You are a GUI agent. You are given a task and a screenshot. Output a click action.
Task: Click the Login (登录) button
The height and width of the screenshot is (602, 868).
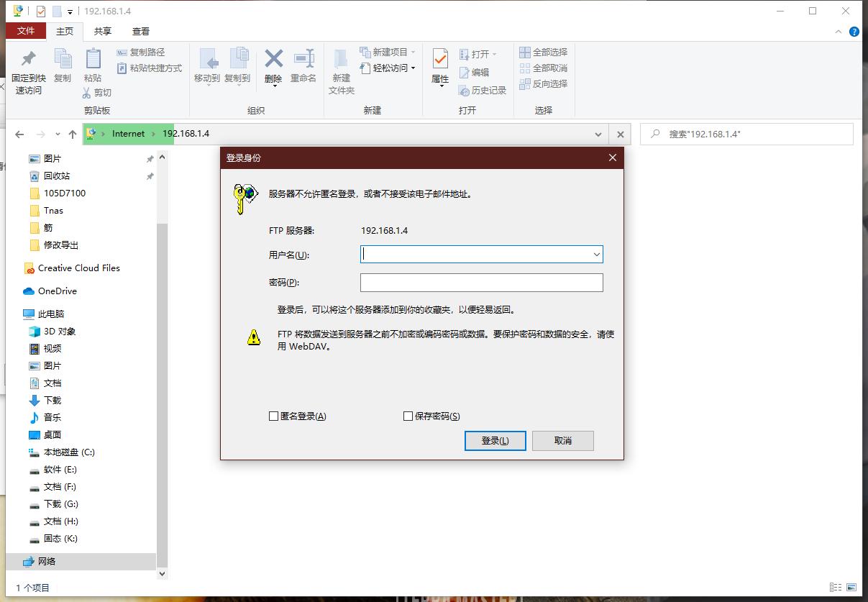[495, 440]
